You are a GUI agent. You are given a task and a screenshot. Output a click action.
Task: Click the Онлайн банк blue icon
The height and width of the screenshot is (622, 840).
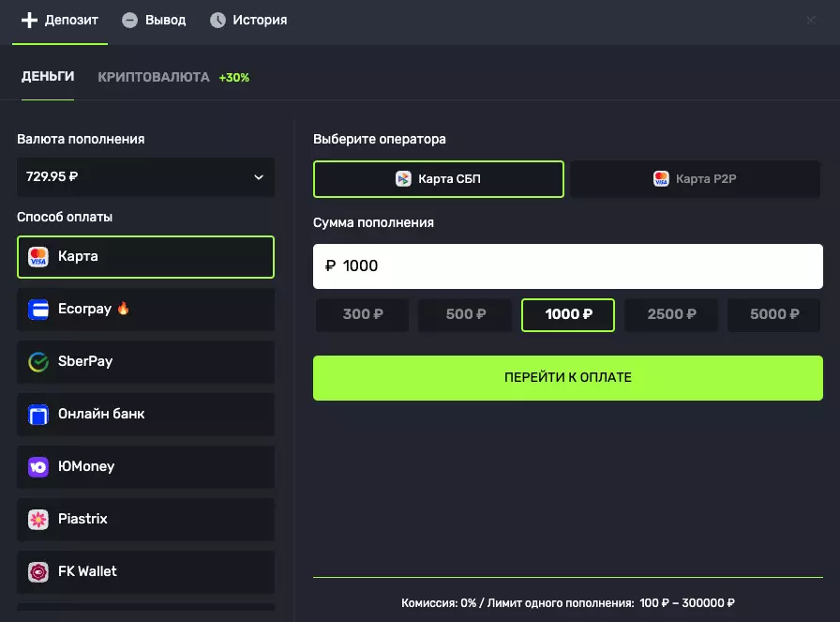[38, 415]
